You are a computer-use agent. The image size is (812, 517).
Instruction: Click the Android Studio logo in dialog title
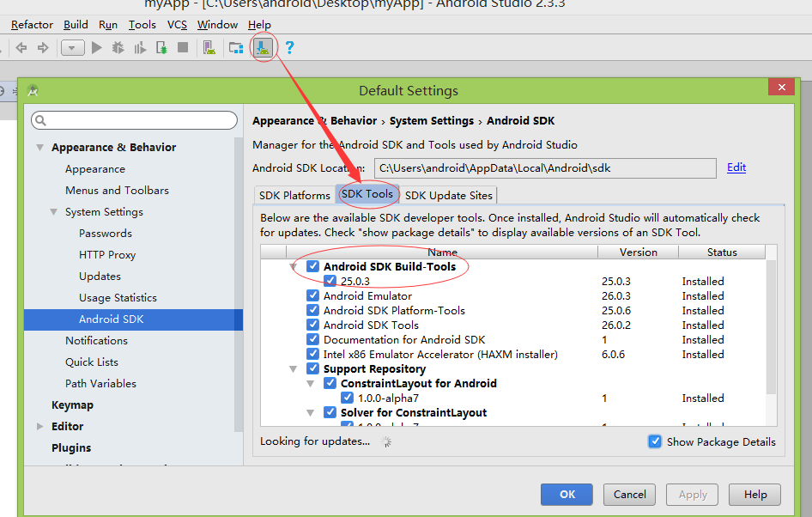pos(33,91)
